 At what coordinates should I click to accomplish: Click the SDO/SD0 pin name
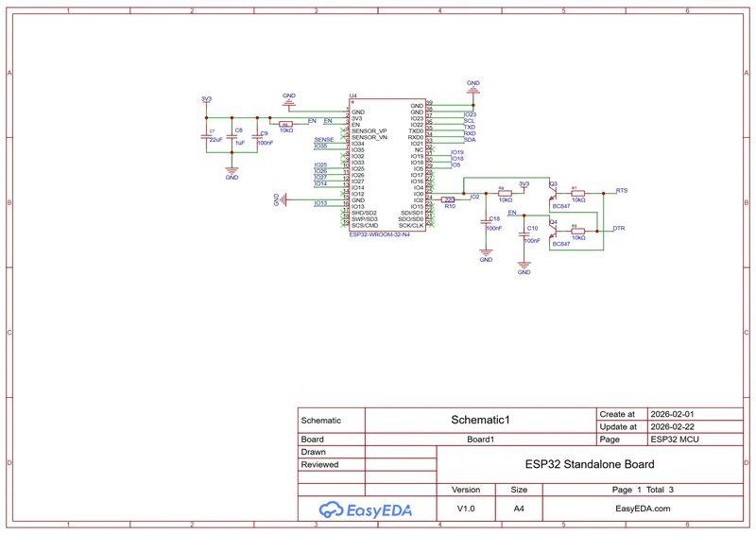tap(411, 219)
